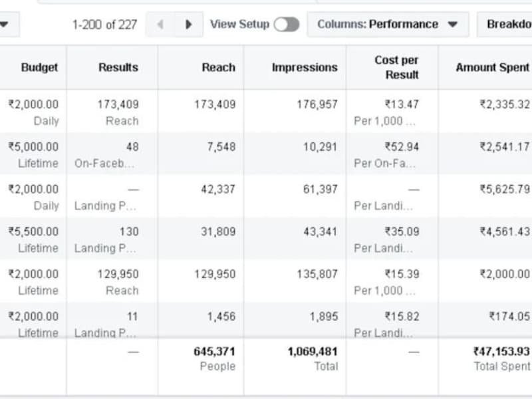Viewport: 532px width, 399px height.
Task: Sort by the Impressions column header
Action: (x=304, y=67)
